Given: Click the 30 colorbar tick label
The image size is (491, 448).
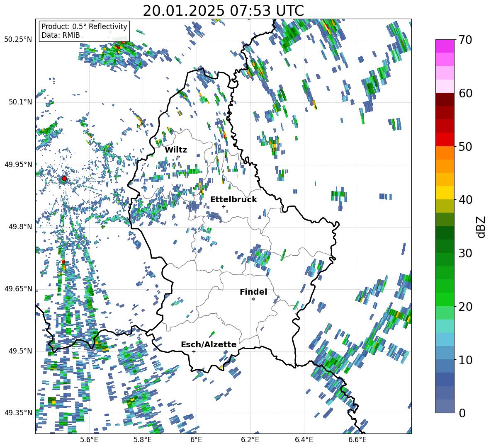Looking at the screenshot, I should coord(465,253).
